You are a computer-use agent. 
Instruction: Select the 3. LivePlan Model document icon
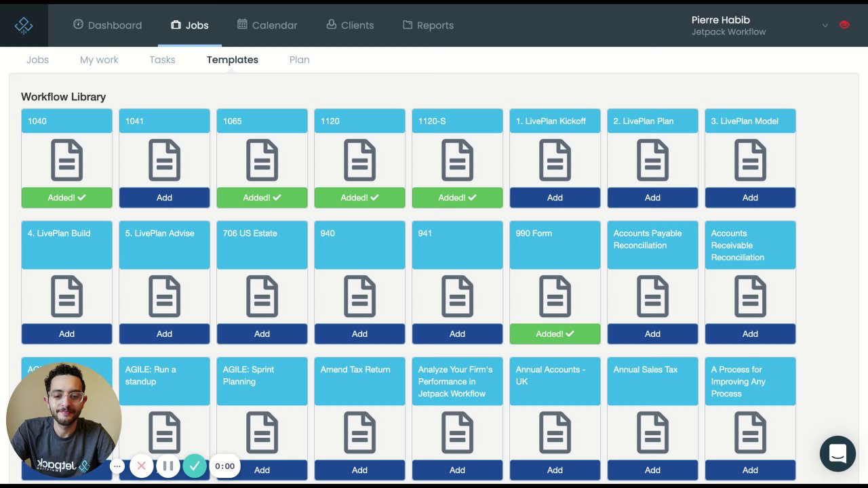750,160
